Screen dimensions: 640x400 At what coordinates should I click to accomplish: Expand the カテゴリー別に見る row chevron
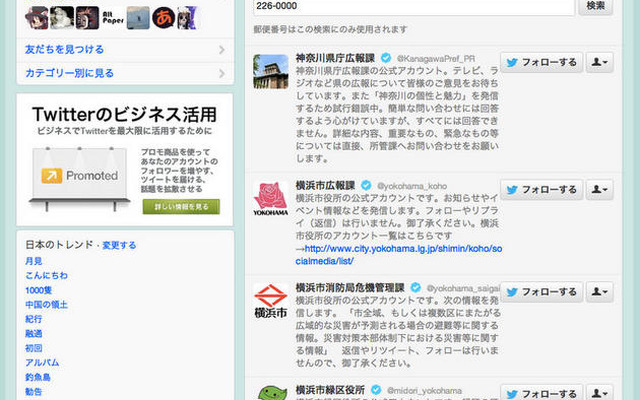coord(222,73)
